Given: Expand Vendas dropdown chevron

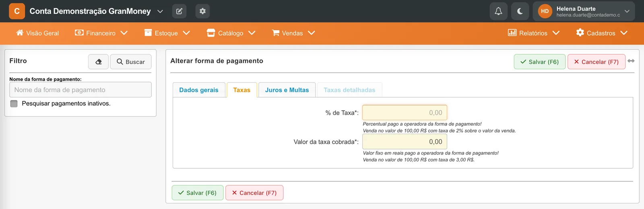Looking at the screenshot, I should pos(312,33).
